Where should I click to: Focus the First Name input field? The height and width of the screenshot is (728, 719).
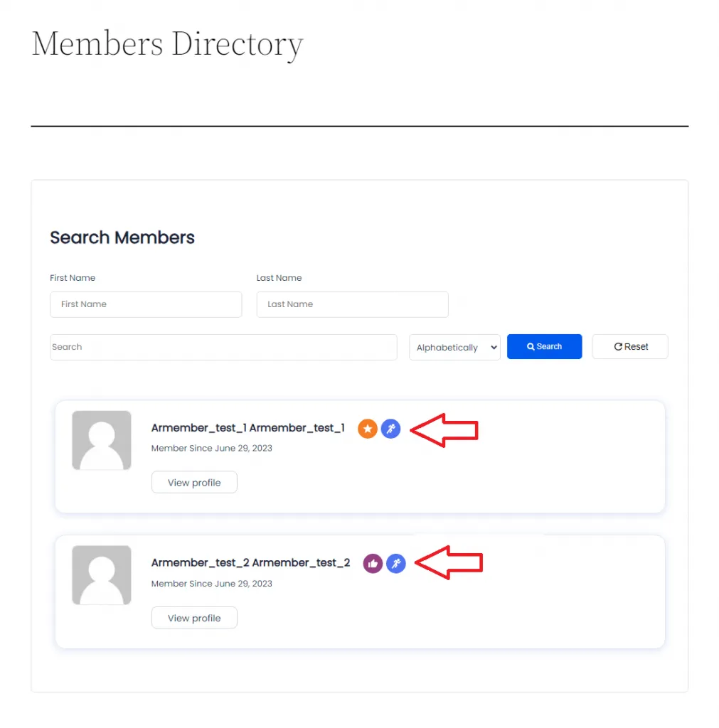pos(146,304)
